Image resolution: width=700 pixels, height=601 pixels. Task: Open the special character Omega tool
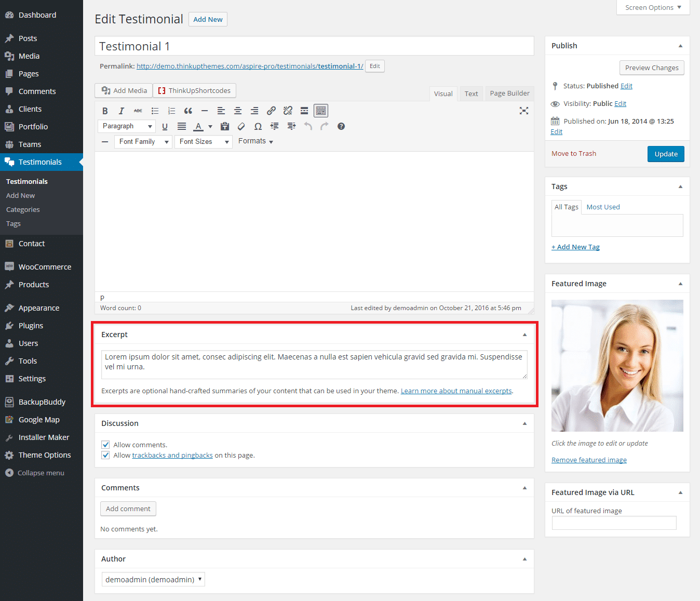[x=258, y=126]
